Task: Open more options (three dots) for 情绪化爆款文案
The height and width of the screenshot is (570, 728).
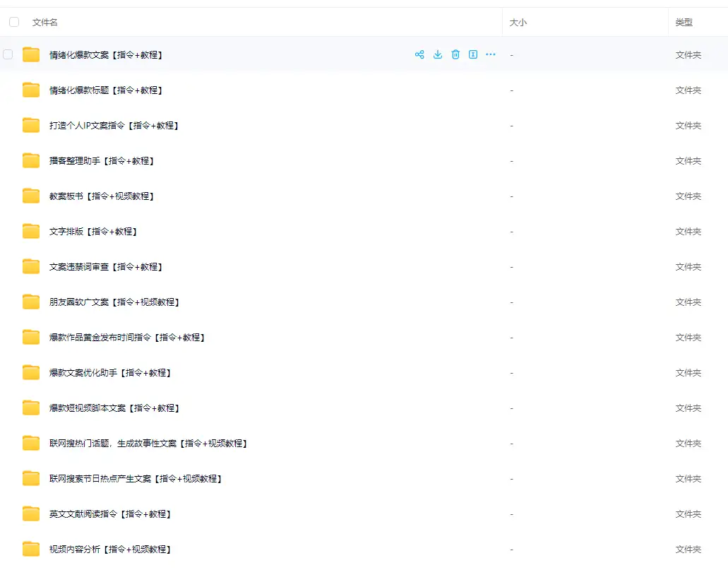Action: pos(491,54)
